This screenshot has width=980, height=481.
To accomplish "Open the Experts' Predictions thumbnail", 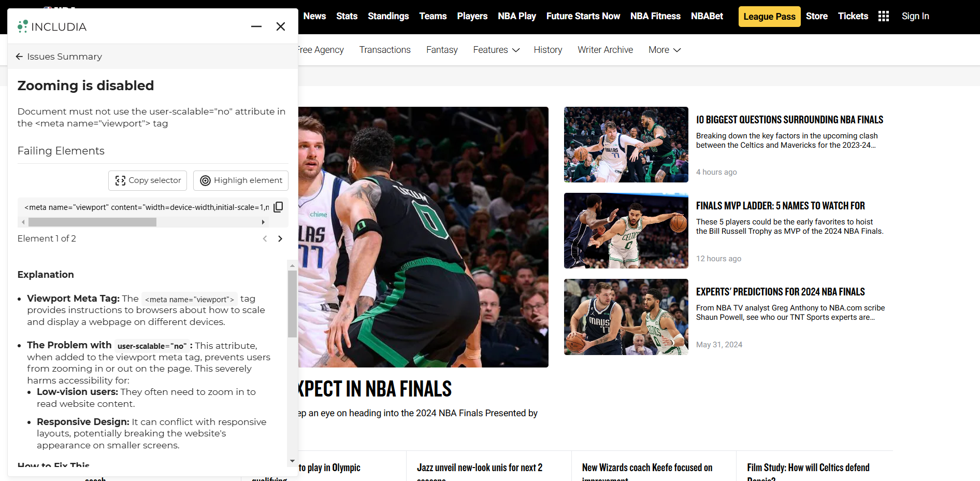I will pyautogui.click(x=626, y=317).
